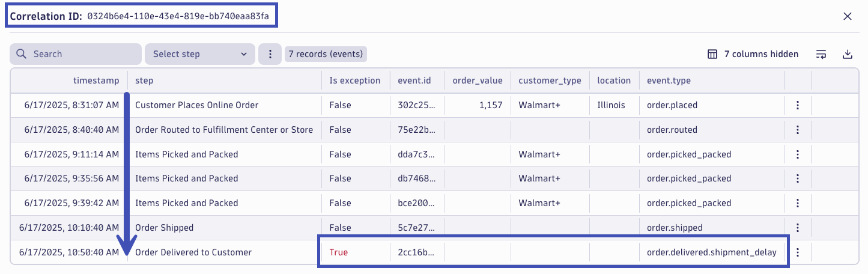Viewport: 868px width, 274px height.
Task: Click the 7 records (events) badge
Action: (x=326, y=54)
